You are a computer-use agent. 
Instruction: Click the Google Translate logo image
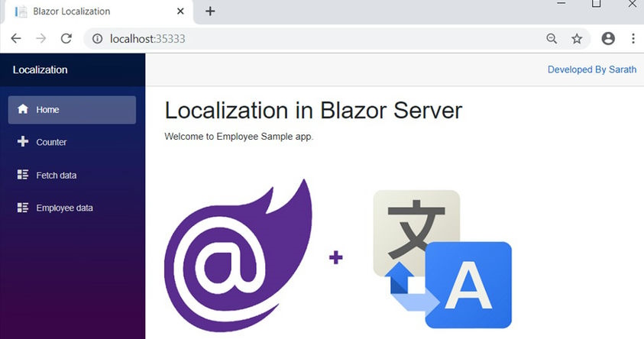pyautogui.click(x=442, y=259)
